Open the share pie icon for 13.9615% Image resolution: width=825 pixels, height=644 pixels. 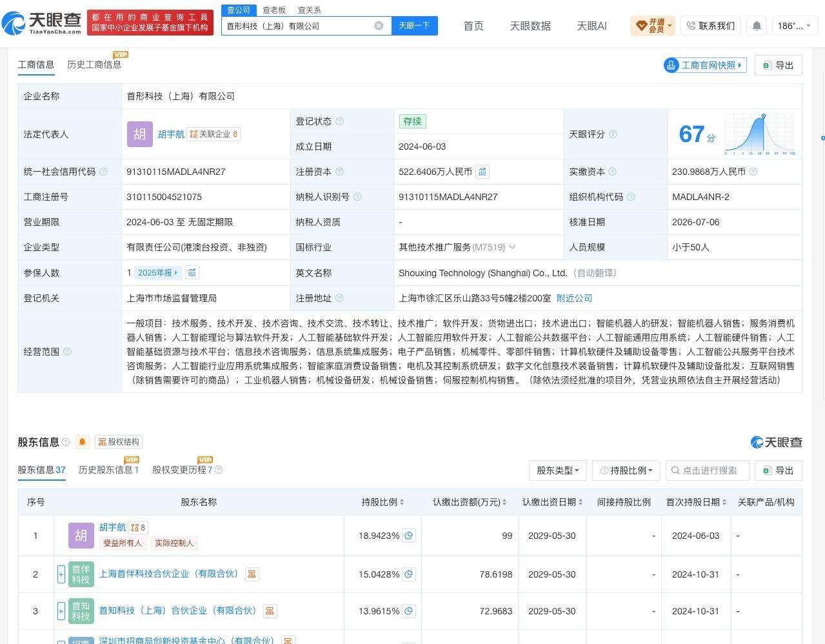(408, 611)
